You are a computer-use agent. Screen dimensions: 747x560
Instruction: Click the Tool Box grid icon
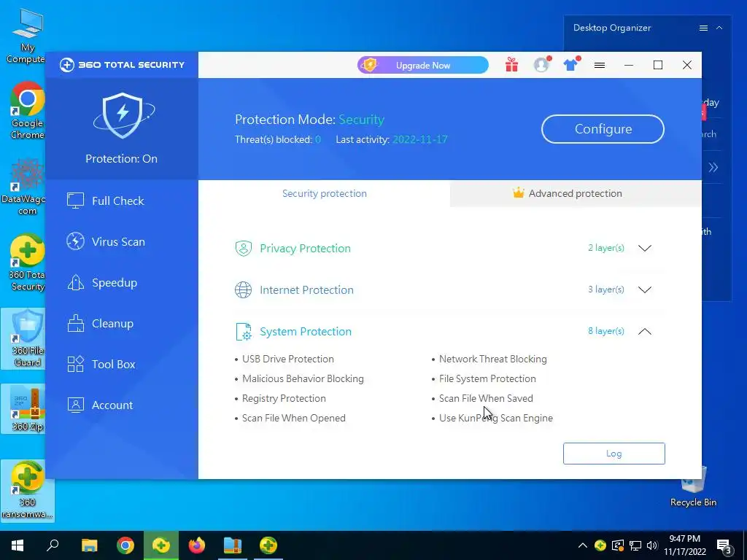click(x=75, y=365)
